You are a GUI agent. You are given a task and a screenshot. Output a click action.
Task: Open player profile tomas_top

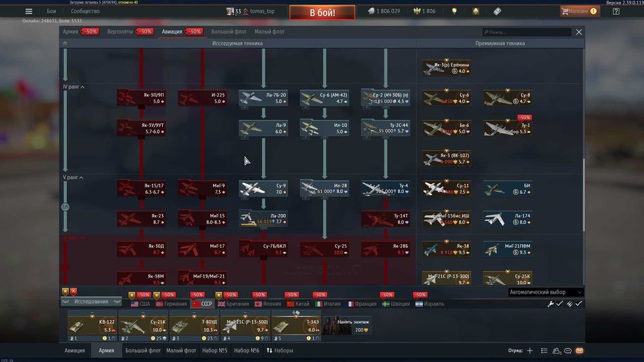(251, 12)
